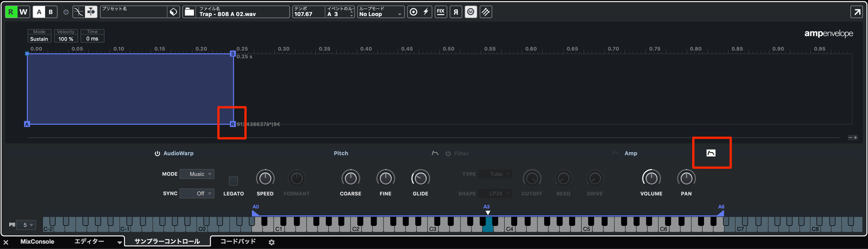
Task: Click the lightning bolt trigger icon
Action: [426, 12]
